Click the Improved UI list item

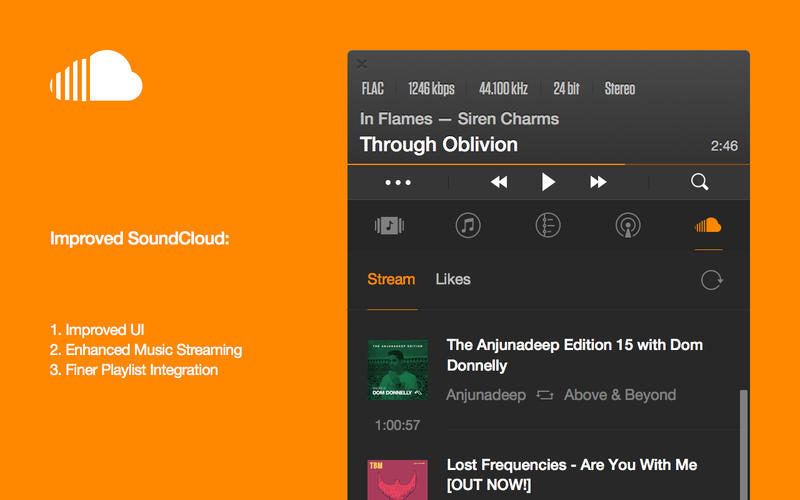[97, 330]
